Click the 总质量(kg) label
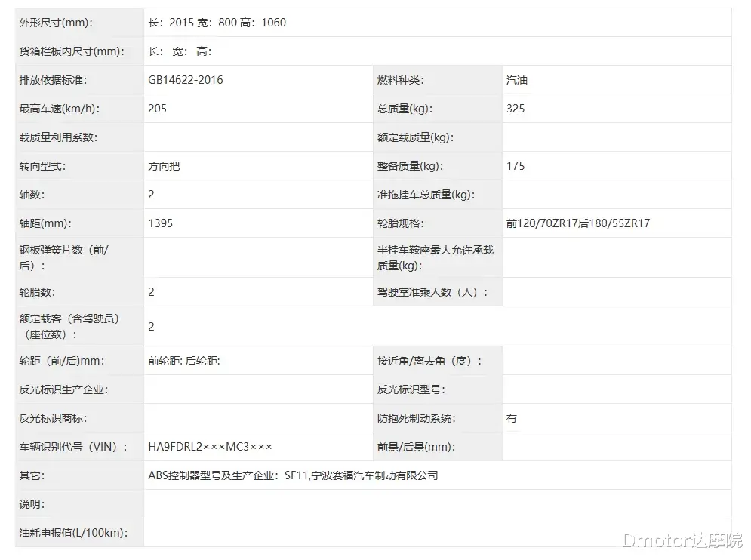The image size is (751, 560). click(405, 109)
